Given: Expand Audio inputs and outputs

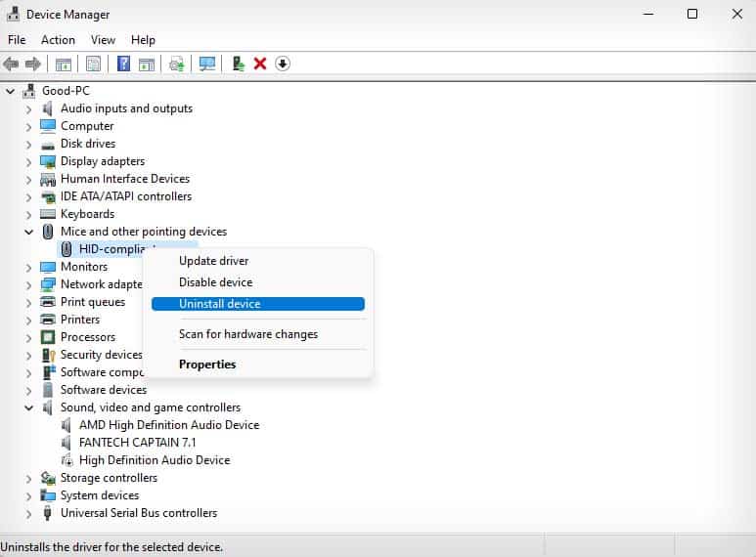Looking at the screenshot, I should (28, 109).
